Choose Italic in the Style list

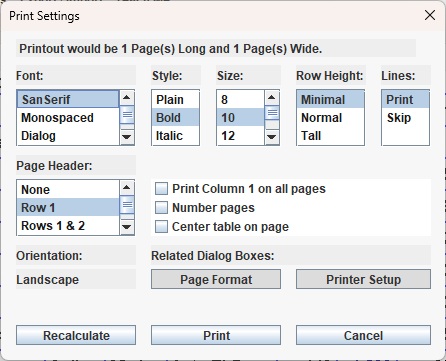click(x=175, y=136)
